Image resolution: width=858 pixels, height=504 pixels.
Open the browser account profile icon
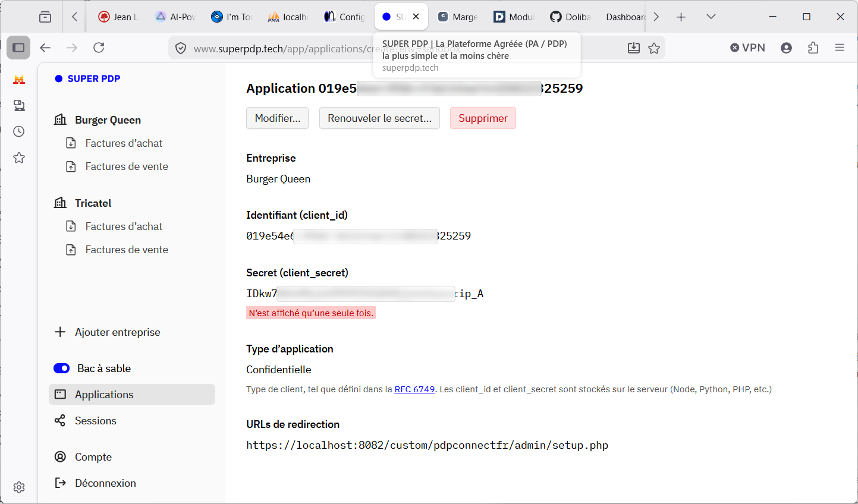coord(786,48)
